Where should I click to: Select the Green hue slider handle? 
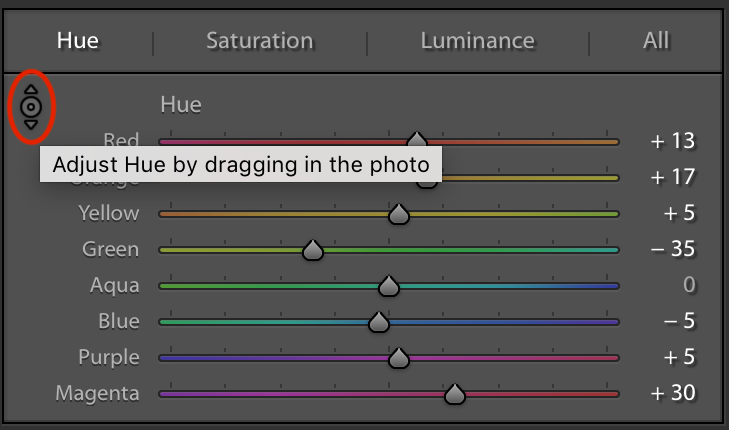[x=313, y=250]
